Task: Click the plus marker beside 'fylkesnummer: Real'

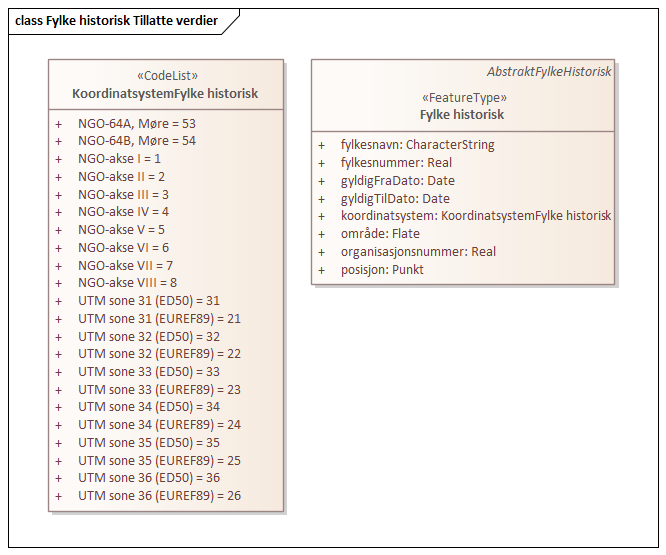Action: click(322, 163)
